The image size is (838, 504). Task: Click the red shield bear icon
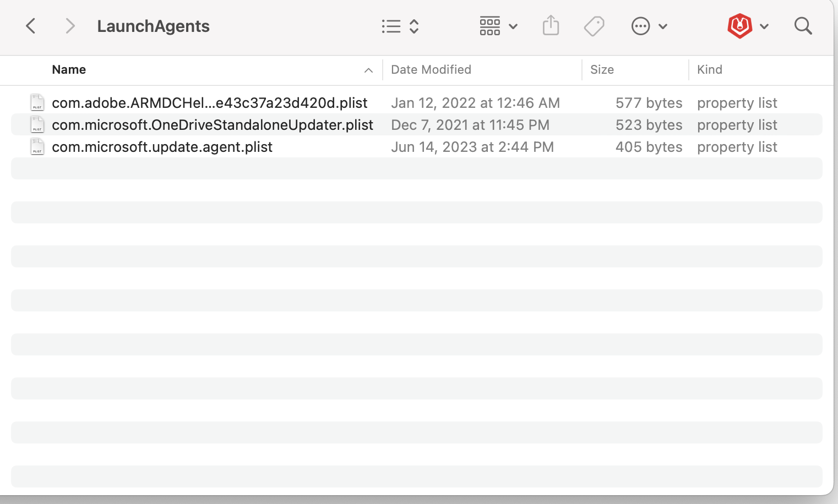(739, 26)
